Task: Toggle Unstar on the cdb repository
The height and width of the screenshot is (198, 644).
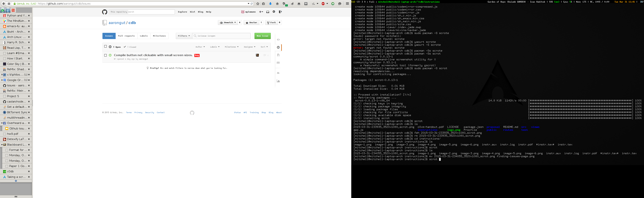Action: tap(251, 23)
